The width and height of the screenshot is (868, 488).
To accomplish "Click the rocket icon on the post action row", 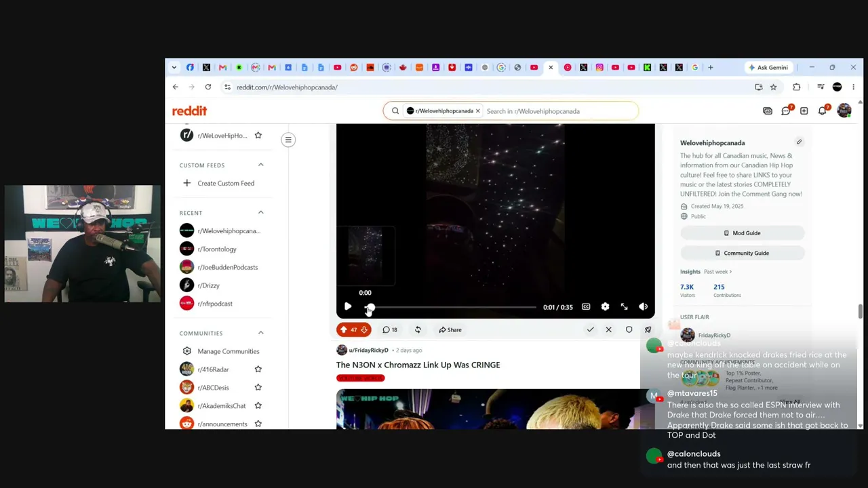I will [648, 330].
